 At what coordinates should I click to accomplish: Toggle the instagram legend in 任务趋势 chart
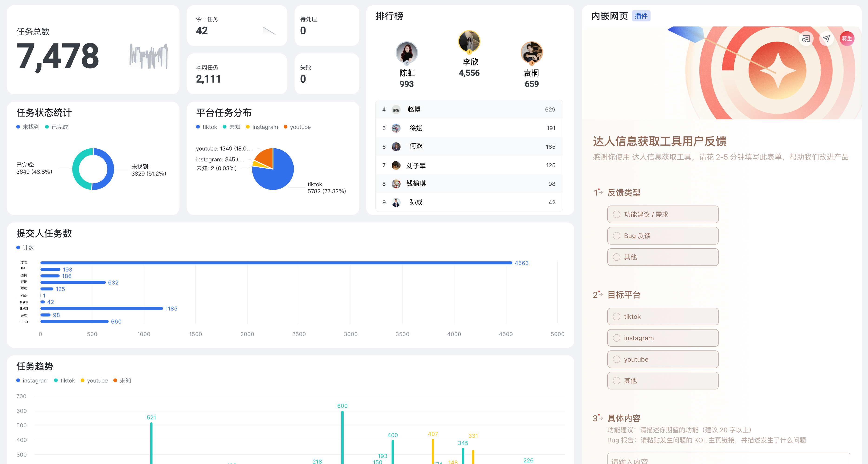coord(32,380)
